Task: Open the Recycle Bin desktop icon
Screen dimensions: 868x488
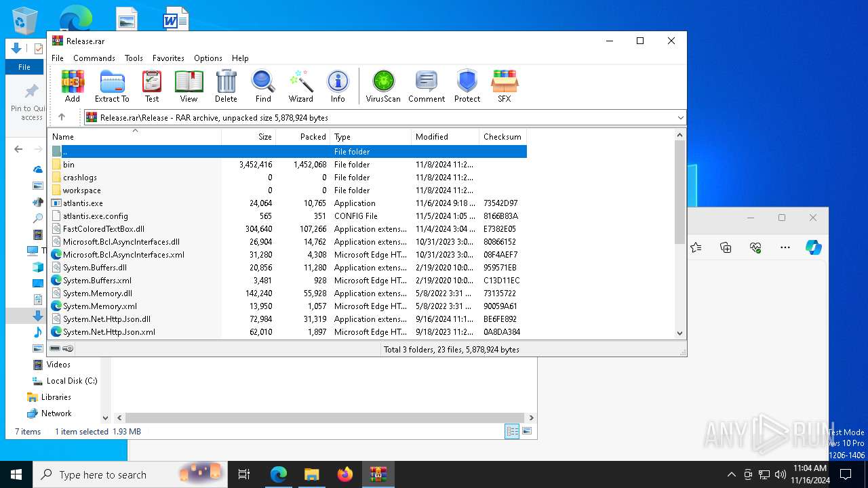Action: [x=25, y=20]
